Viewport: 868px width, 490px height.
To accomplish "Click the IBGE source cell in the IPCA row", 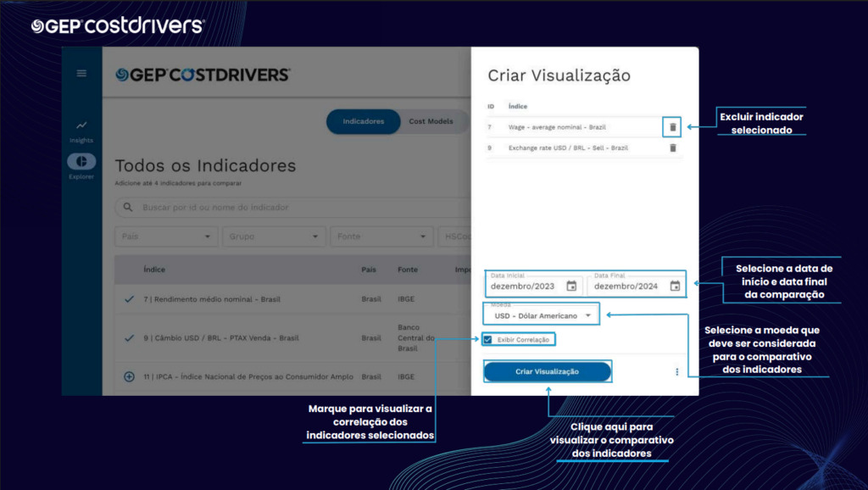I will (x=406, y=376).
